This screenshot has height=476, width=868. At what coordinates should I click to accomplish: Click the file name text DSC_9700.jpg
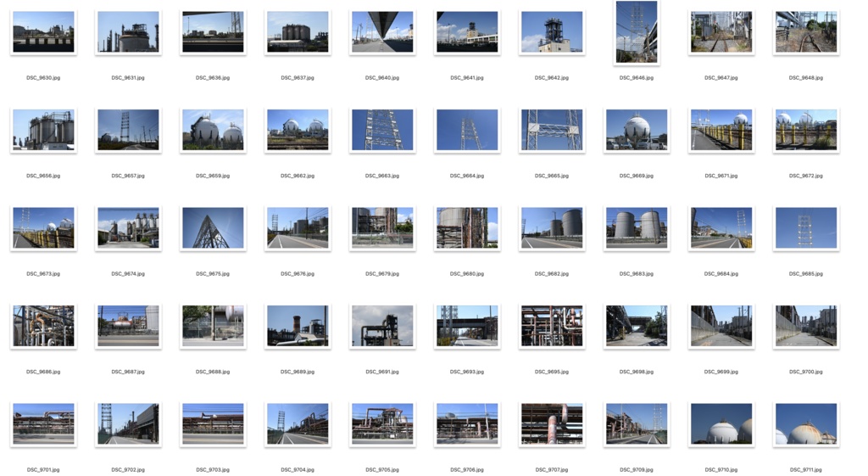[805, 372]
